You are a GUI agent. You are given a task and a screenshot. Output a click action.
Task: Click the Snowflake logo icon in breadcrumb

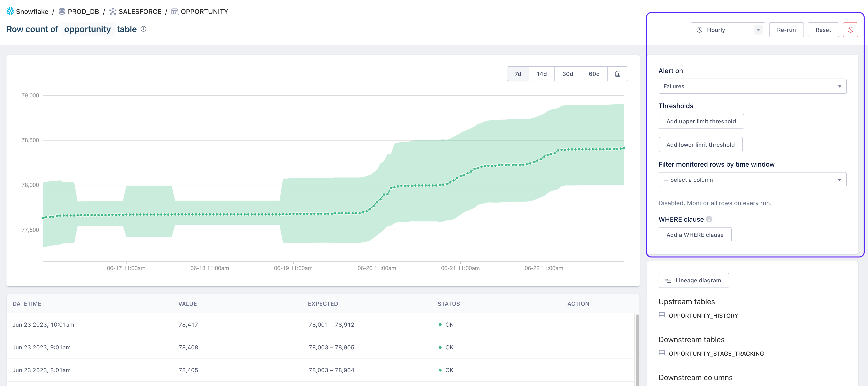coord(10,11)
